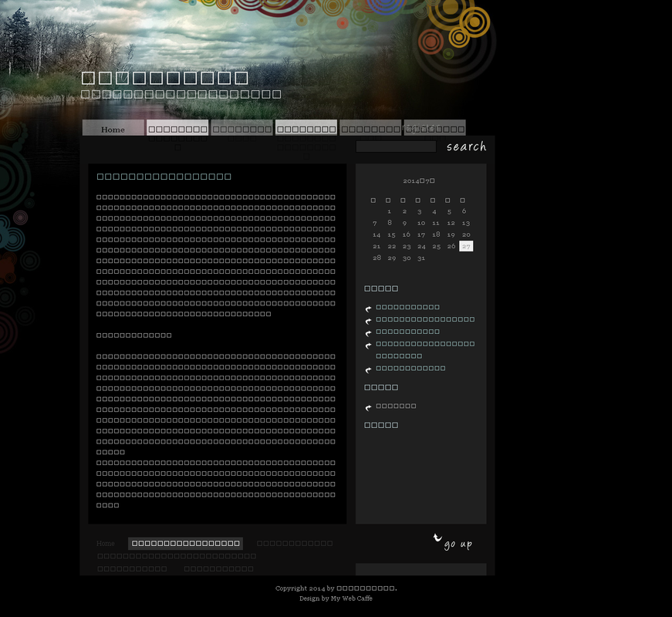Pick calendar day 31

coord(421,258)
